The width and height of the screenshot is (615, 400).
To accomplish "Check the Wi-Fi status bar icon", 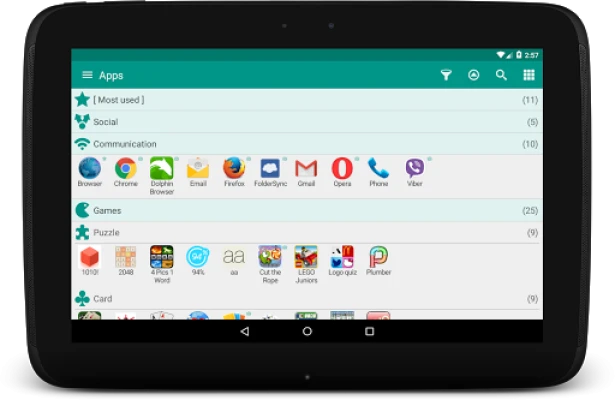I will coord(501,55).
